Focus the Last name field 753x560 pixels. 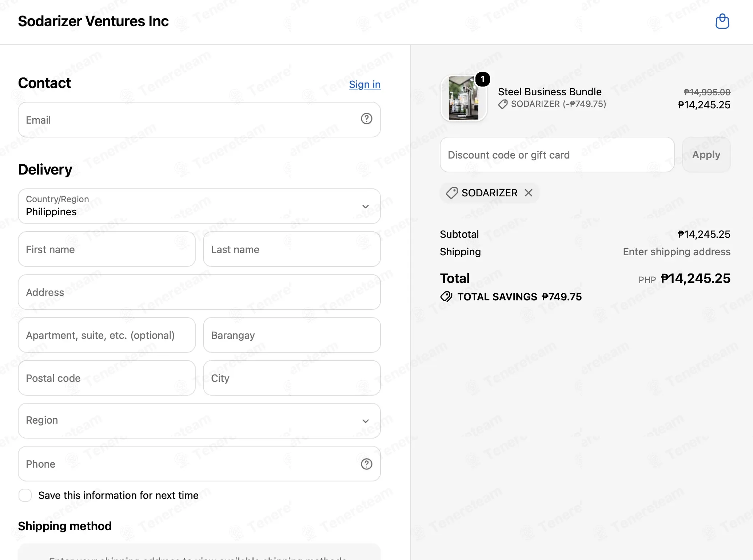pos(292,249)
